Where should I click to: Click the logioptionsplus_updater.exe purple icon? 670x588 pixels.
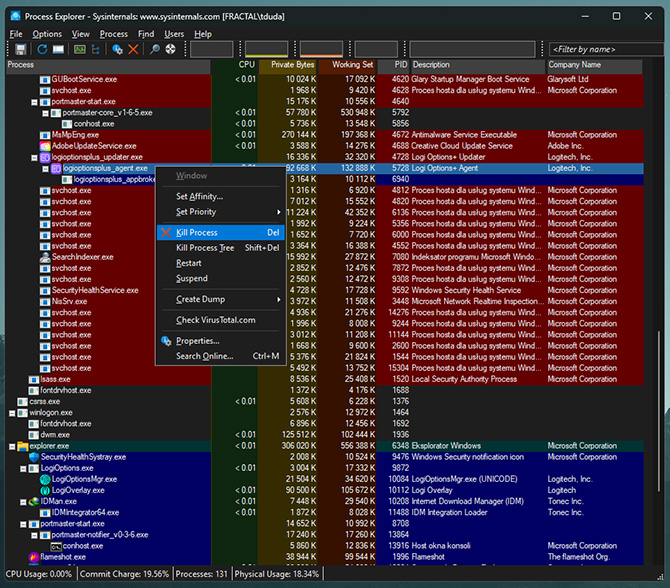(x=45, y=157)
